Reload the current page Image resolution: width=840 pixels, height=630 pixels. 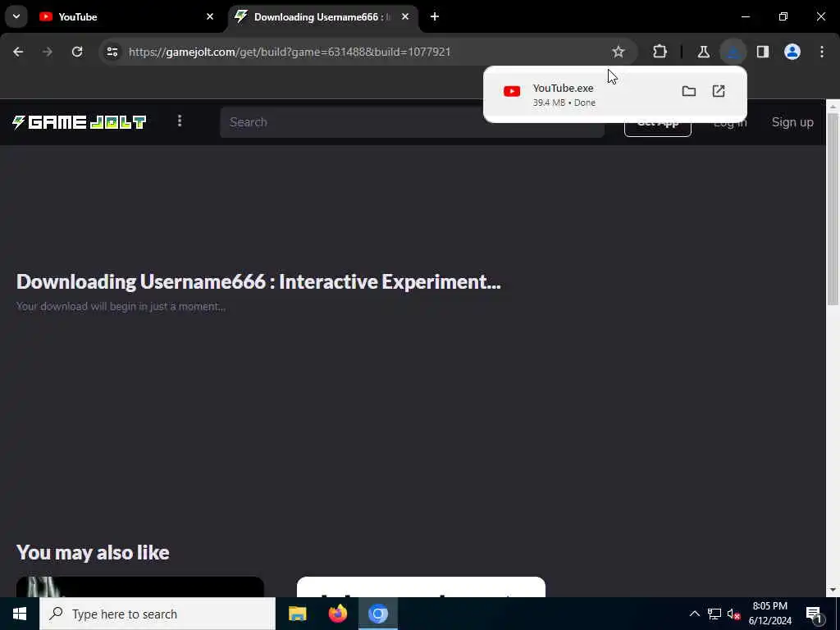(77, 52)
